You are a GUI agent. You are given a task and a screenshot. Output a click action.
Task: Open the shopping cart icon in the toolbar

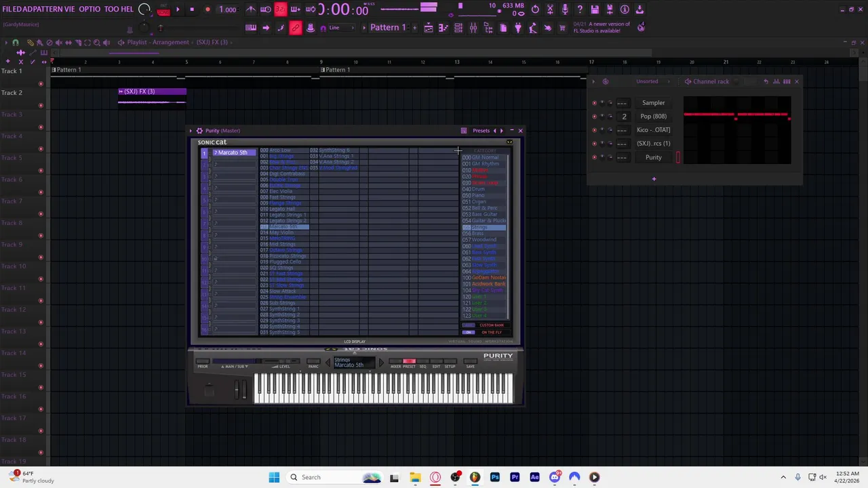click(x=561, y=28)
